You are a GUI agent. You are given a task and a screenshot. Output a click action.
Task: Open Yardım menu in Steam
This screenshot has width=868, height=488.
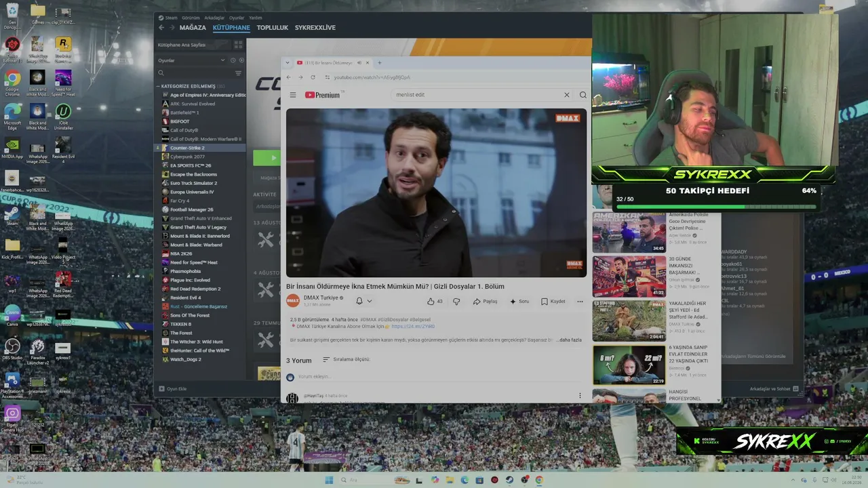coord(256,18)
